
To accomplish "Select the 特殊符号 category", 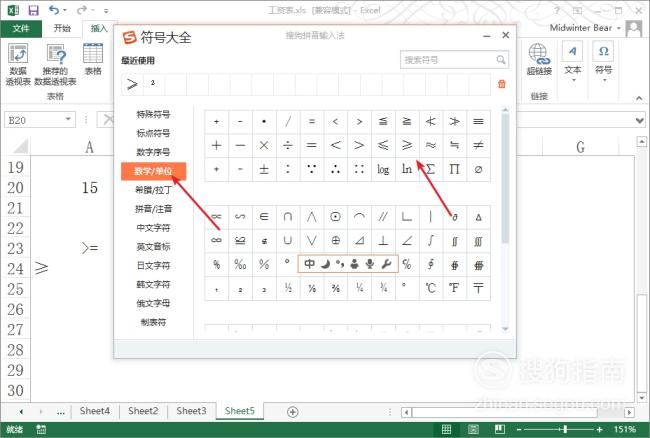I will 153,114.
